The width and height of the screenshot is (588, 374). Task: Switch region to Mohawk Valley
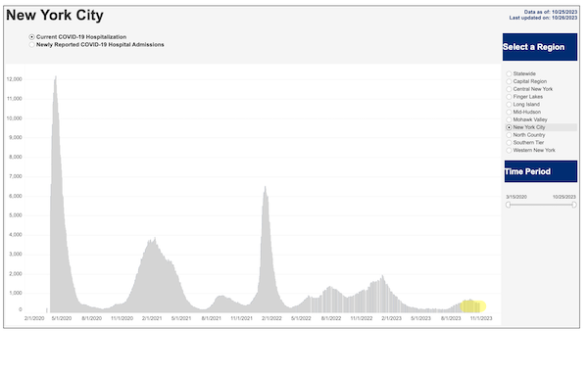pos(509,119)
